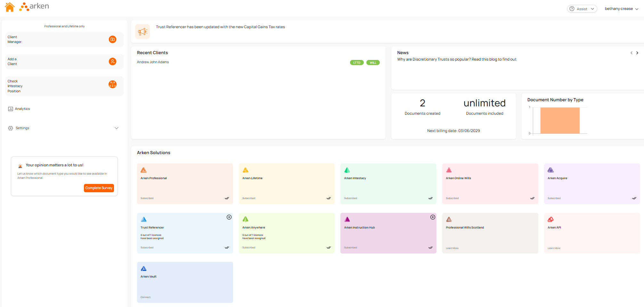Click Check Intestacy Position scales icon
The width and height of the screenshot is (644, 307).
coord(112,84)
